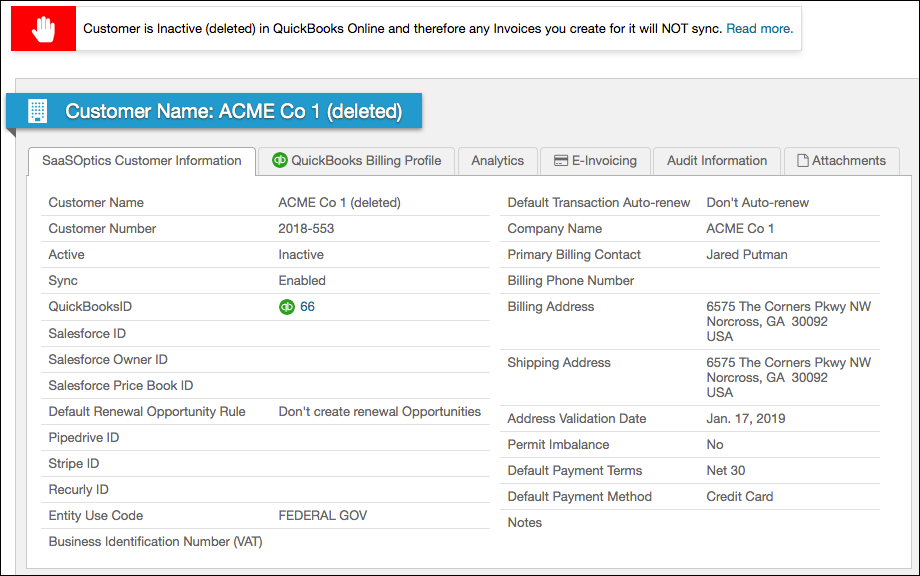Click Company Name value 'ACME Co 1'
This screenshot has height=576, width=920.
pyautogui.click(x=740, y=229)
